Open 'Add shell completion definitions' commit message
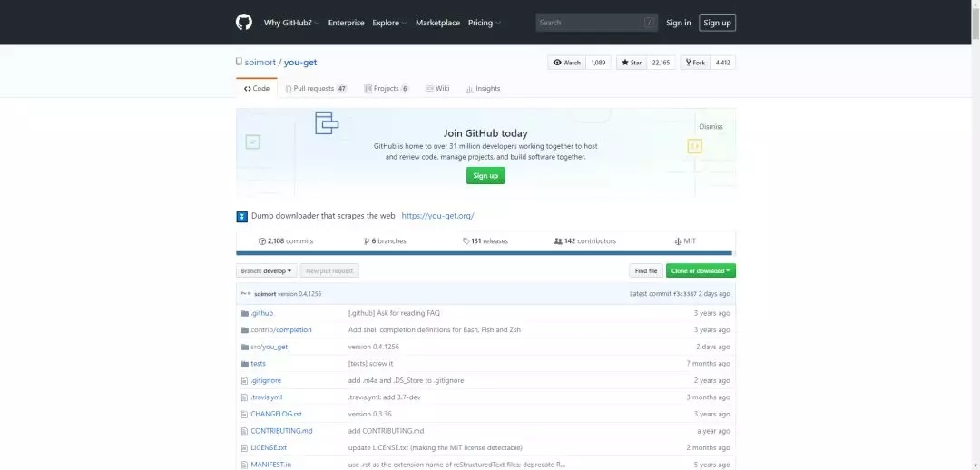Image resolution: width=980 pixels, height=470 pixels. (x=435, y=330)
